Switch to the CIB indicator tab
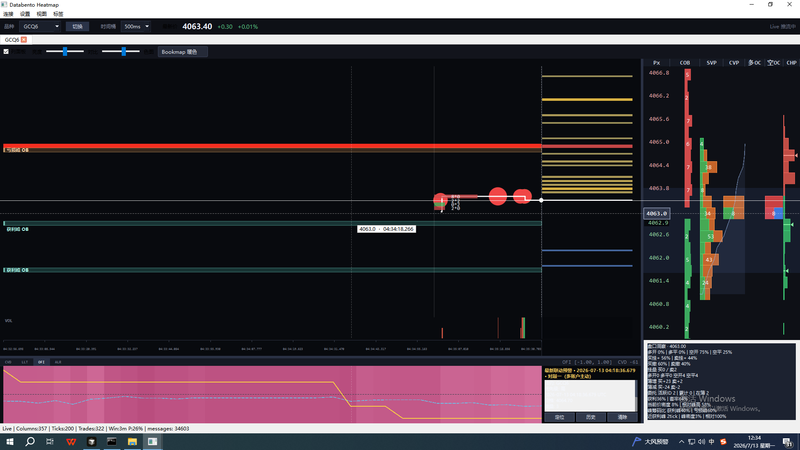Viewport: 800px width, 450px height. 8,362
